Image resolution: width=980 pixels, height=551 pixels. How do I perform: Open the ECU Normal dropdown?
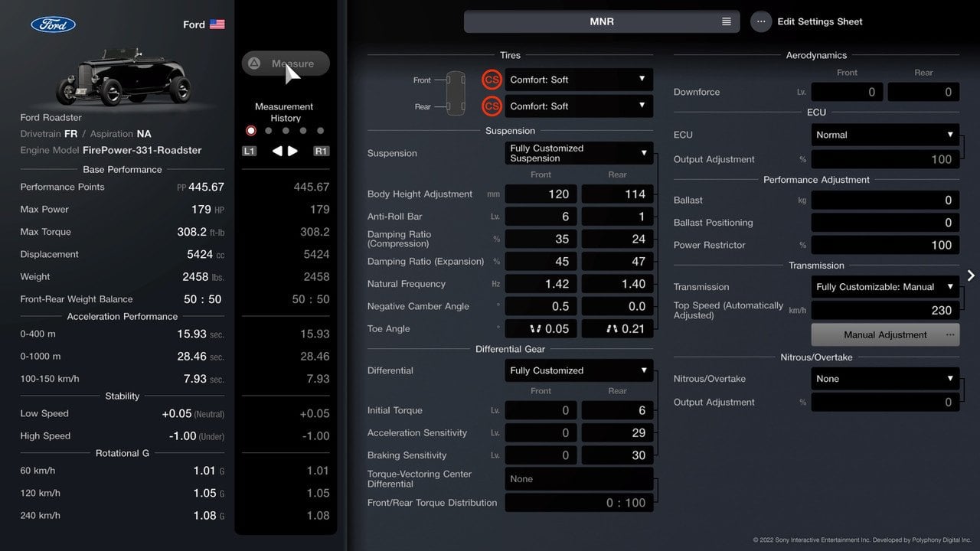[885, 135]
